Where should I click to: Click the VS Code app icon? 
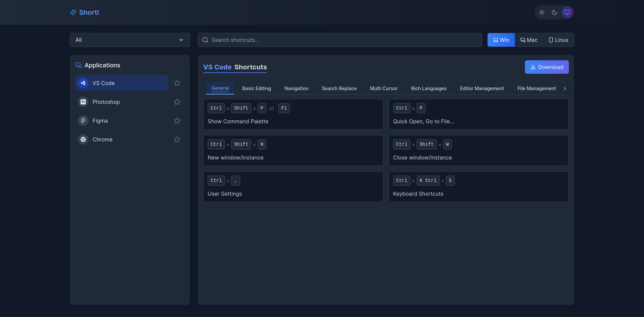[x=83, y=83]
